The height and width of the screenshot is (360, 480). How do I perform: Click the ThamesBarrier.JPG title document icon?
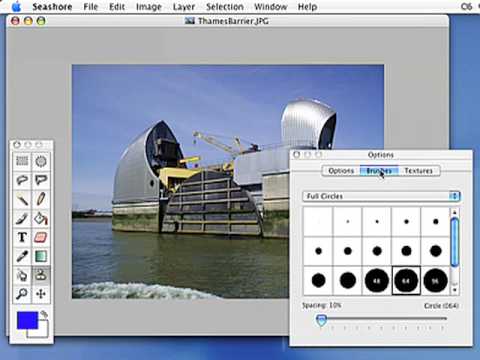point(190,21)
